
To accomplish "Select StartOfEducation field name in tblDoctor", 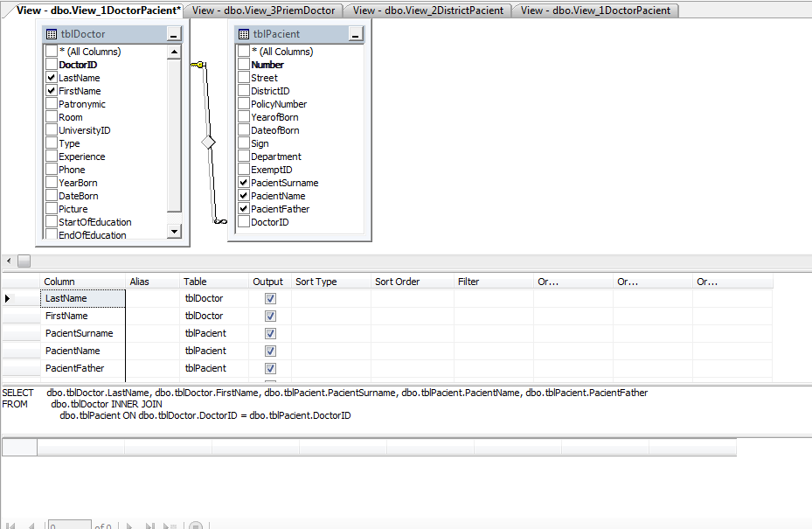I will [94, 222].
